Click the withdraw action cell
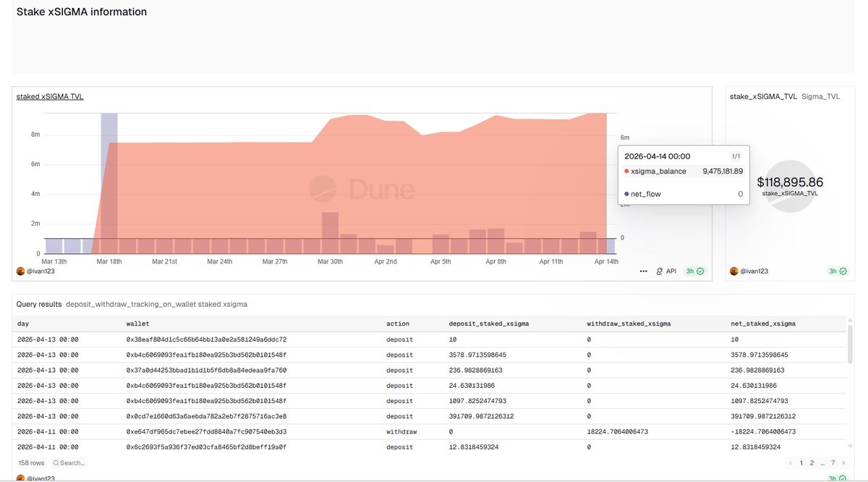 click(x=400, y=431)
